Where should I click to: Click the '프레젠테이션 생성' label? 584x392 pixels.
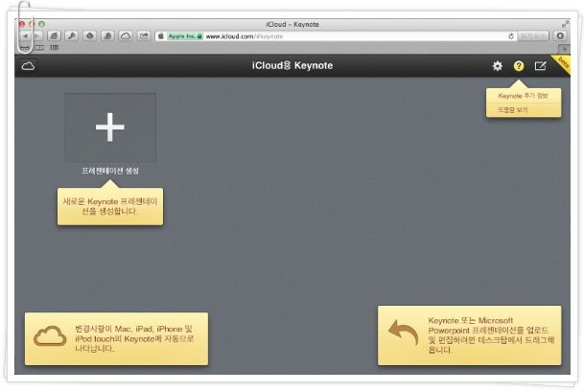coord(110,171)
